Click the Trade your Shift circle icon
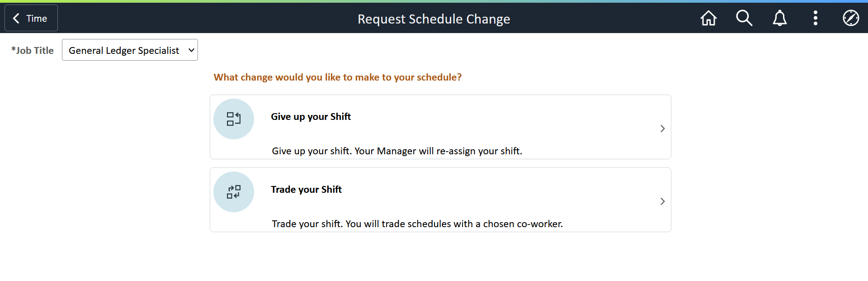This screenshot has width=868, height=281. pyautogui.click(x=234, y=192)
